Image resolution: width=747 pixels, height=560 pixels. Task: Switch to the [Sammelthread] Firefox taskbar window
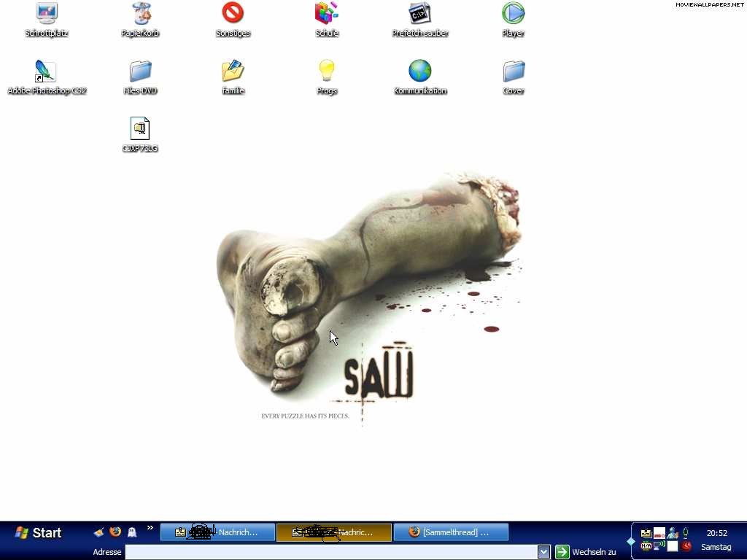(x=451, y=532)
